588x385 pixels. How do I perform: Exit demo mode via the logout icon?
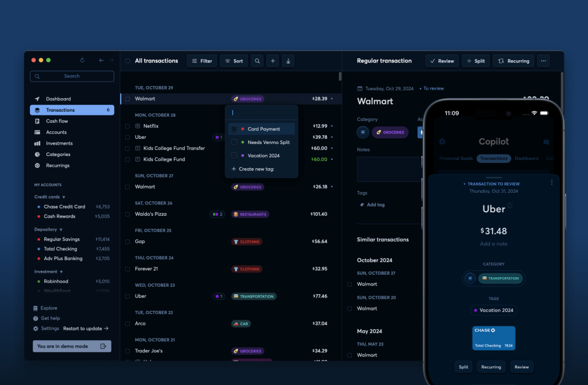(103, 347)
